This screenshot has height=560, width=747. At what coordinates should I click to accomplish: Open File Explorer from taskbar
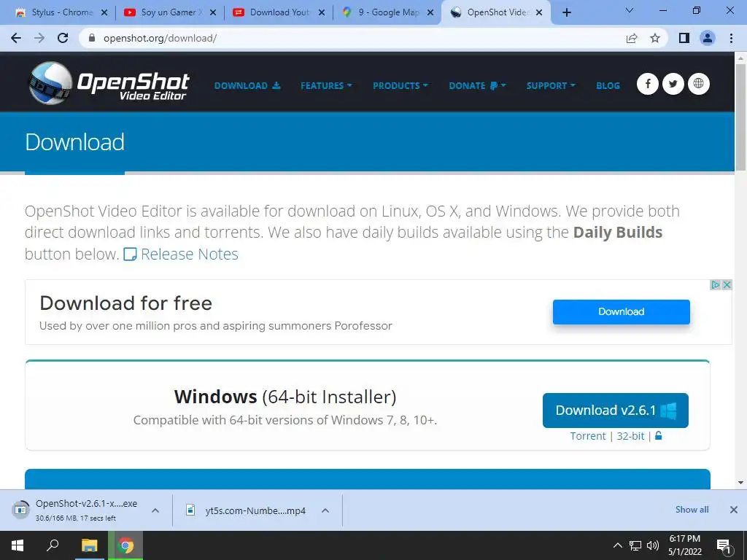[x=89, y=545]
